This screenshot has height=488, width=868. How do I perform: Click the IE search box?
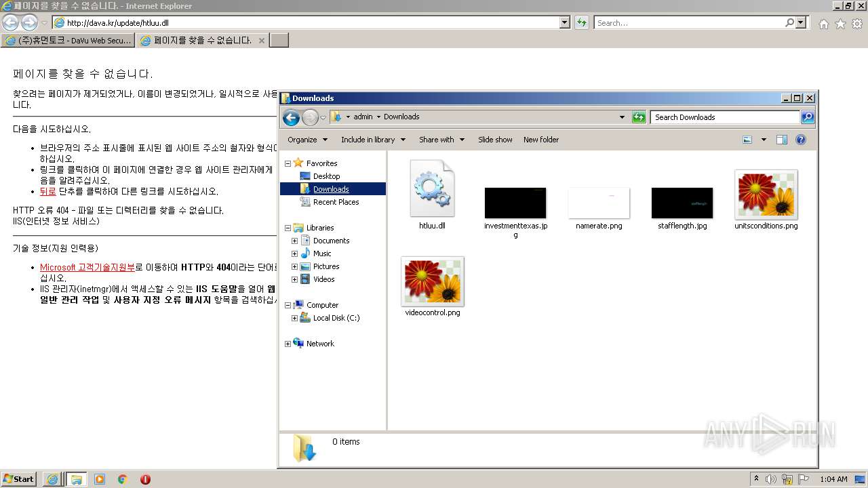pos(689,22)
